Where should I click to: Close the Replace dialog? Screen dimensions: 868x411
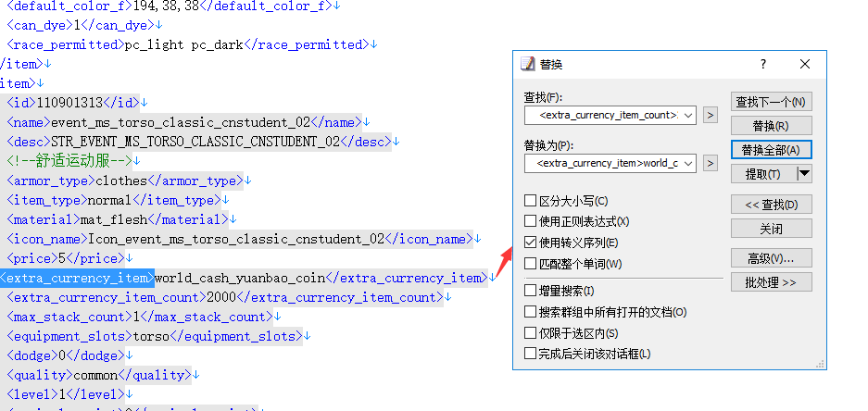pos(804,64)
